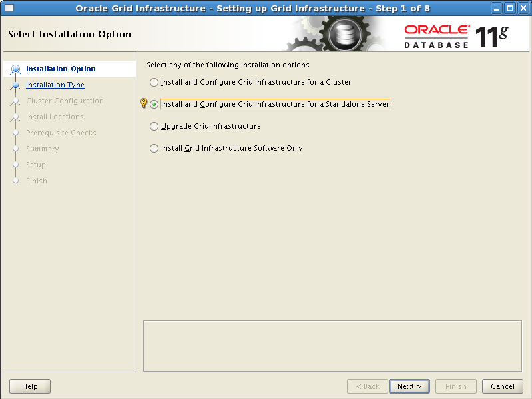532x399 pixels.
Task: Click the Install Locations step text
Action: coord(55,117)
